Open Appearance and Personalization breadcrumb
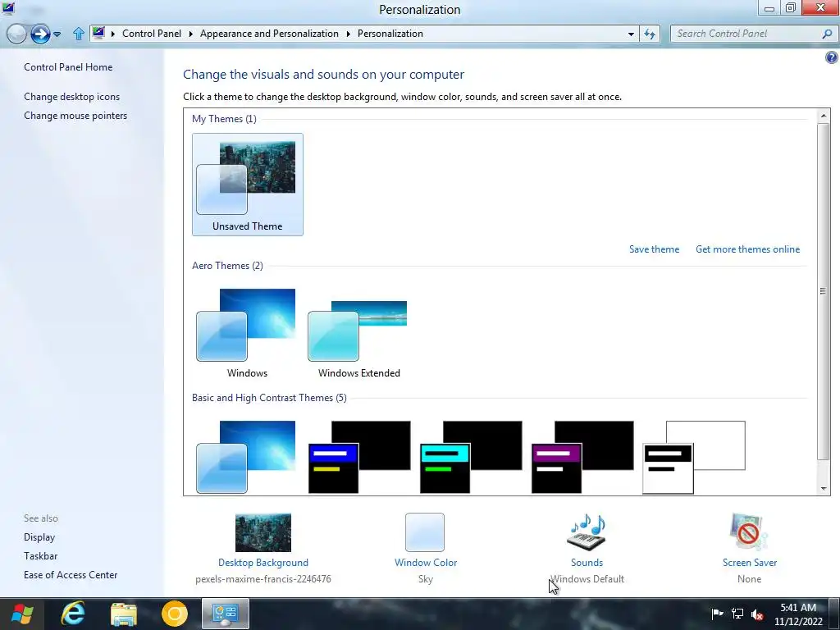The height and width of the screenshot is (630, 840). [269, 33]
